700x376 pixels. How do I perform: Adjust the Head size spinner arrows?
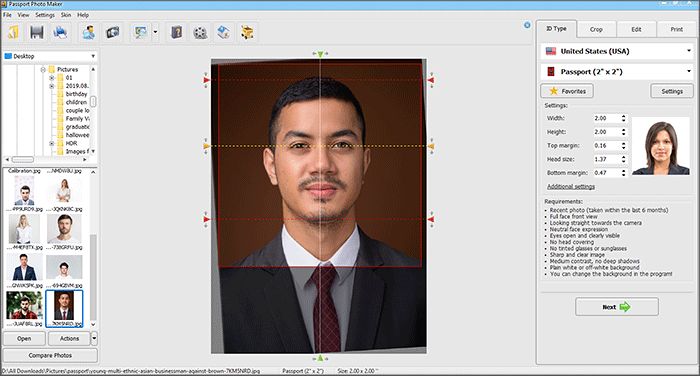(x=624, y=159)
